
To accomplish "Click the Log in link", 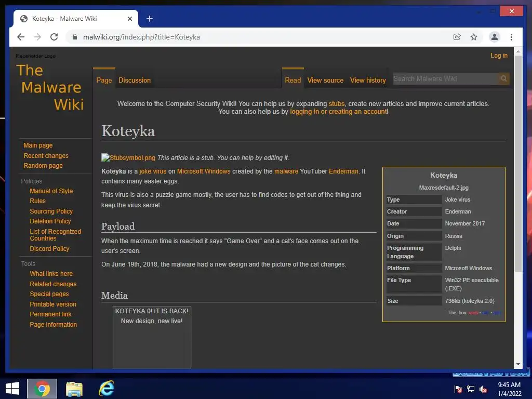I will pos(499,55).
